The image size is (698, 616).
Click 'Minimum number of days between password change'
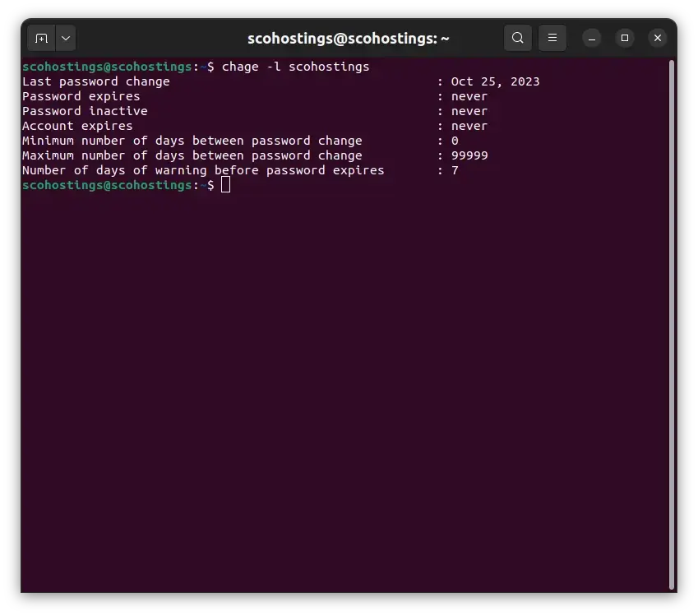tap(192, 141)
